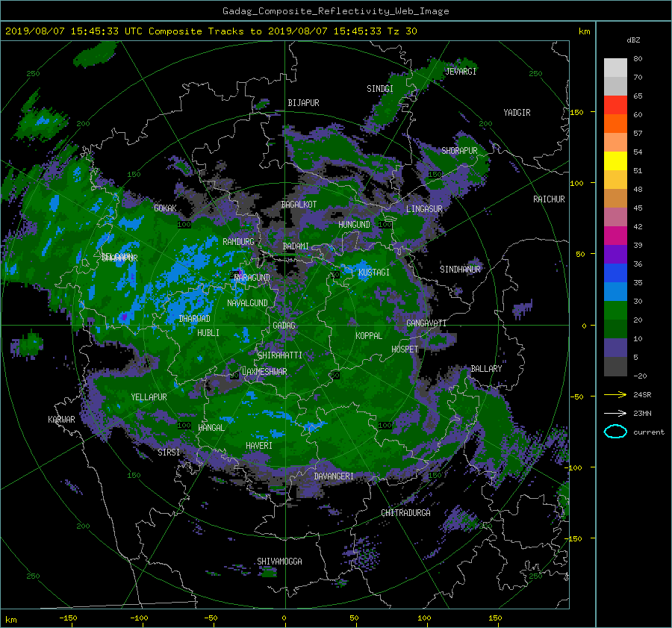Click the JEVARGI label
Viewport: 672px width, 628px height.
(x=461, y=72)
